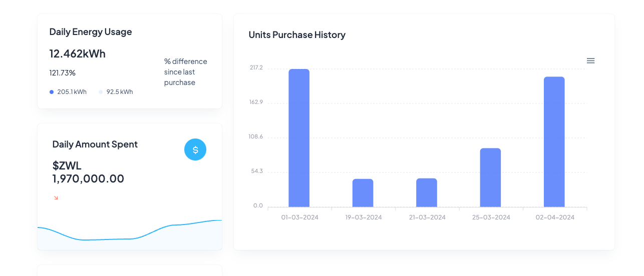Click the $ZWL 1,970,000.00 amount
The height and width of the screenshot is (276, 644).
88,172
